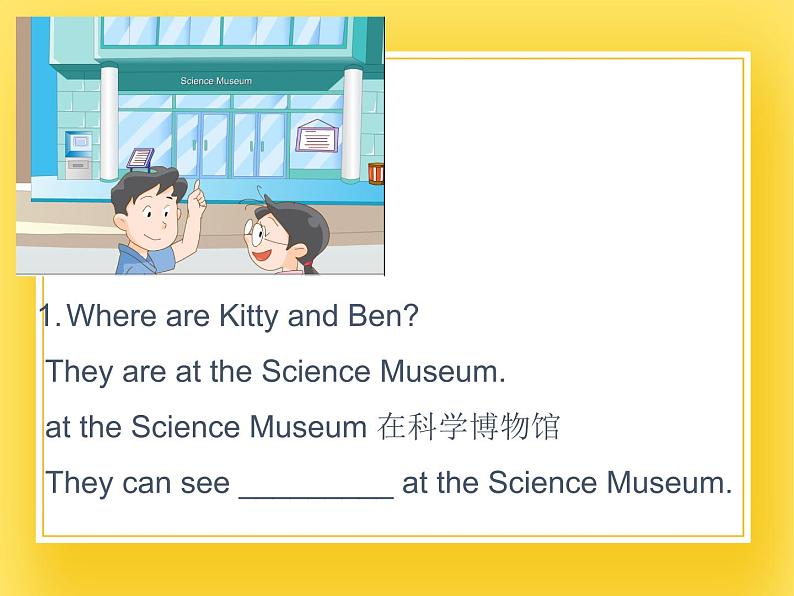Click the phrase 'at the Science Museum' on third line
The width and height of the screenshot is (794, 596).
point(206,427)
